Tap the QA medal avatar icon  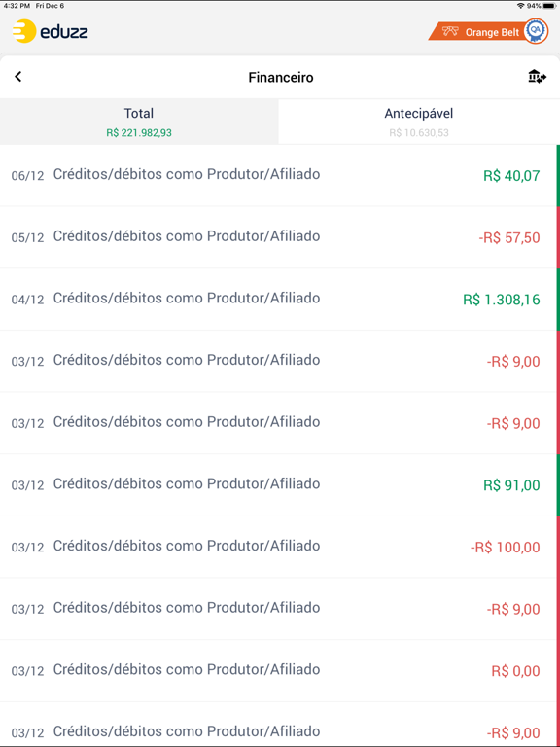click(536, 31)
